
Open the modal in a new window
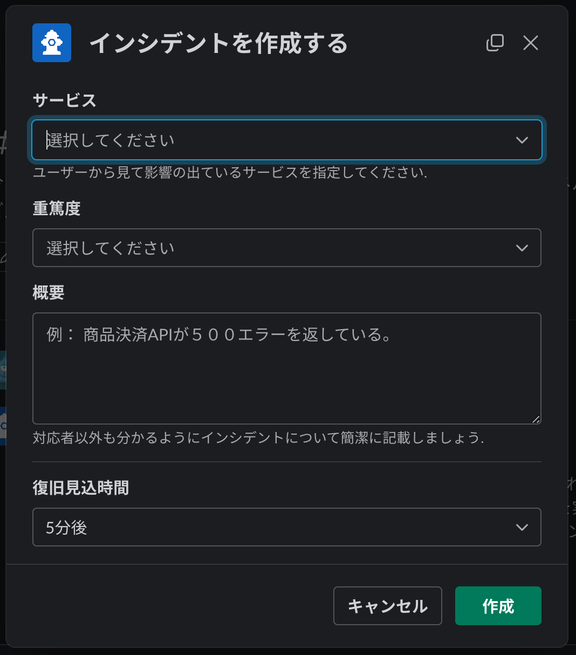coord(495,43)
